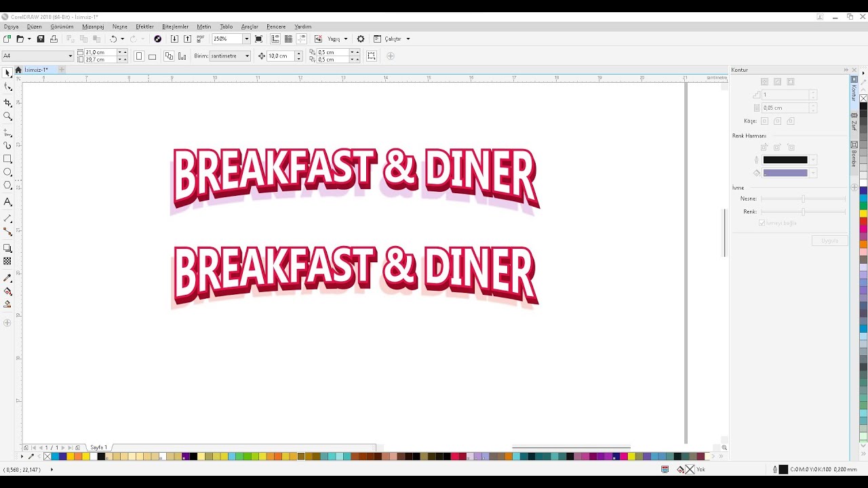Image resolution: width=868 pixels, height=488 pixels.
Task: Click purple contour fill color swatch
Action: click(785, 173)
